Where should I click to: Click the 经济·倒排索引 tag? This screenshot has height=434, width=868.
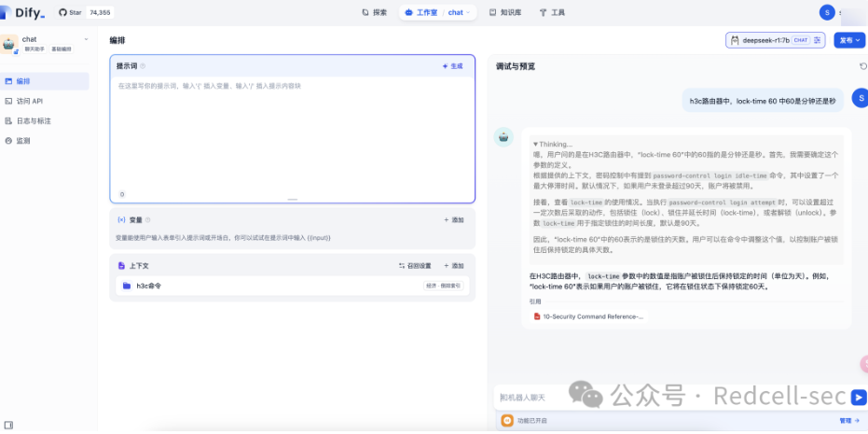click(x=444, y=286)
